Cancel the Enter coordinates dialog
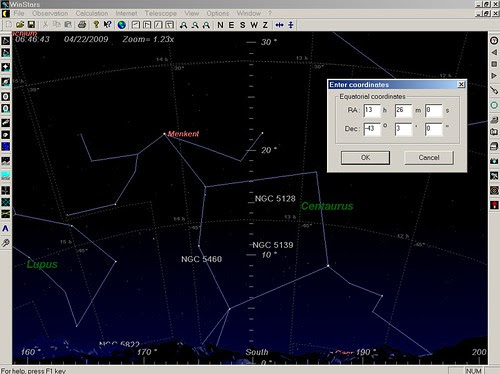The width and height of the screenshot is (500, 374). tap(429, 158)
